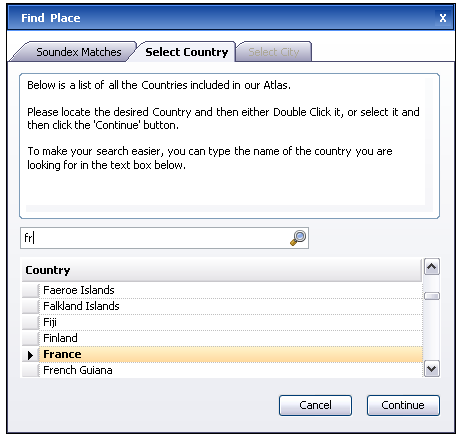
Task: Click the magnifying glass search icon
Action: pos(298,238)
